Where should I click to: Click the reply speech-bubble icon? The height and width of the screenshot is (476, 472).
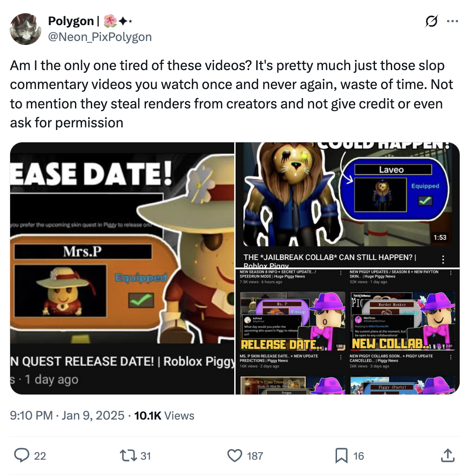pyautogui.click(x=22, y=455)
